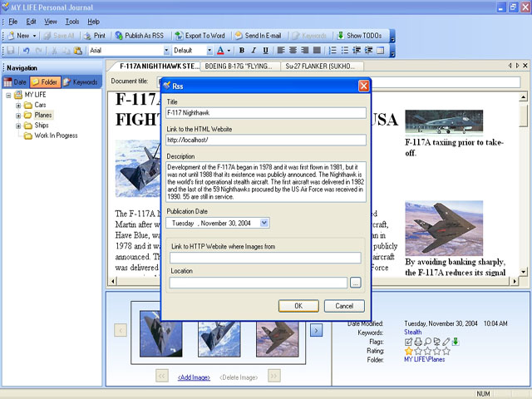Click the Paste clipboard icon
Viewport: 532px width, 399px height.
click(x=78, y=51)
